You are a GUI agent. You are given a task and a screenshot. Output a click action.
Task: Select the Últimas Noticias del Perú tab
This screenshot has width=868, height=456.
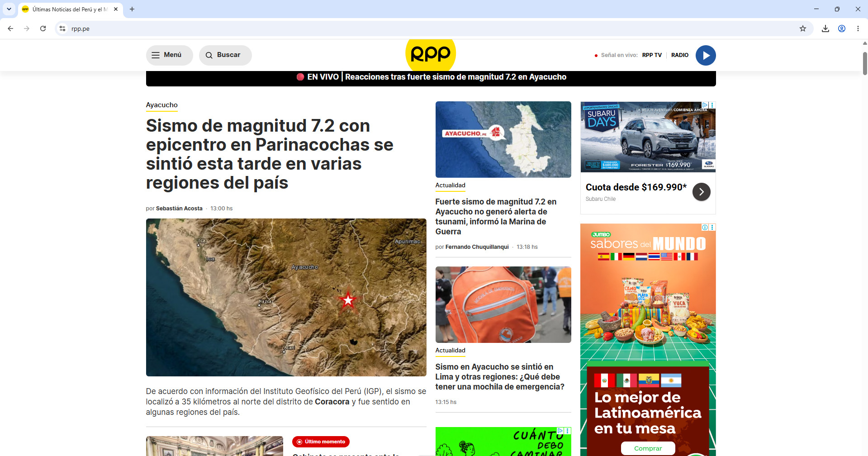(x=70, y=9)
